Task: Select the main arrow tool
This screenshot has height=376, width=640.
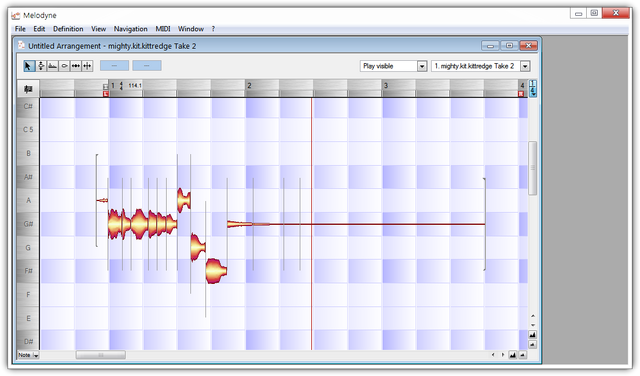Action: (x=29, y=66)
